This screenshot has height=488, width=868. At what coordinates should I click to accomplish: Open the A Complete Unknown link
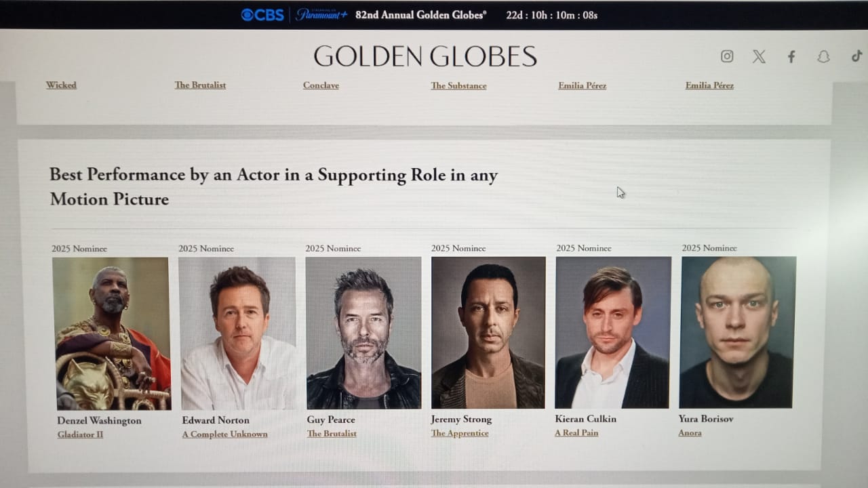[224, 434]
